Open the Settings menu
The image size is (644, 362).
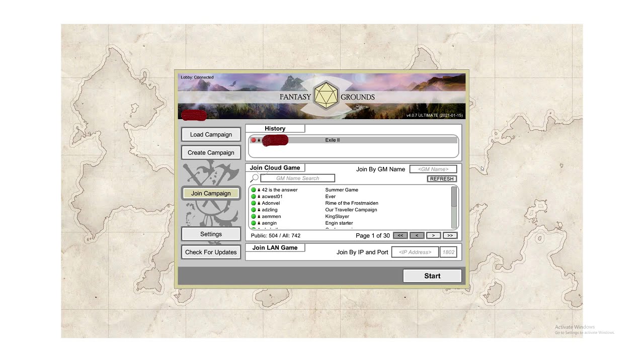[211, 234]
